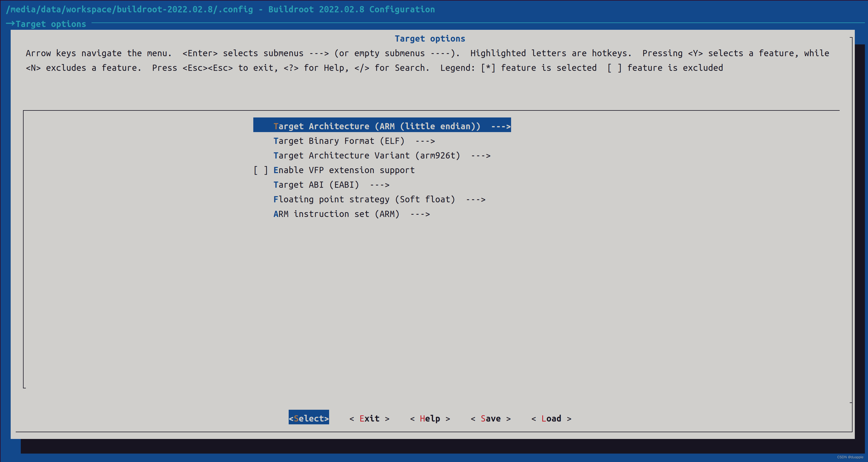Click the arrow after Floating point strategy

click(475, 199)
